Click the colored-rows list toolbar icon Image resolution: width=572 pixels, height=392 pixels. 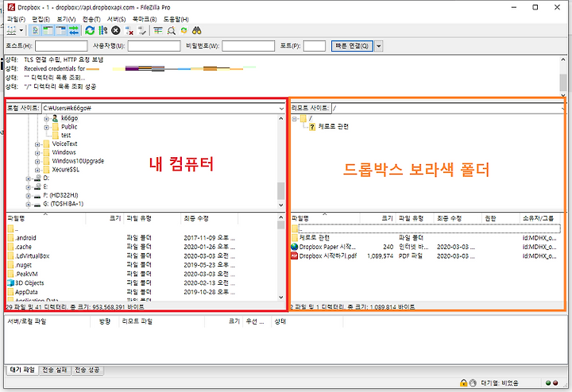158,31
